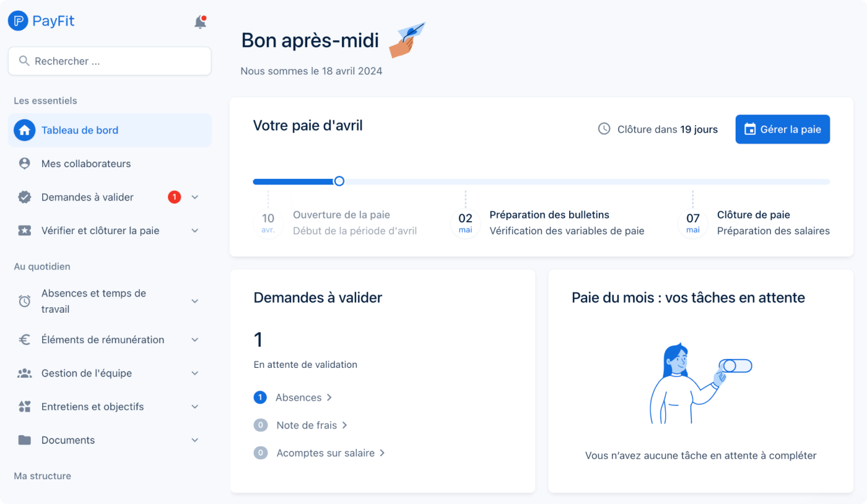Click the Gestion de l'équipe group icon
This screenshot has width=867, height=504.
24,373
